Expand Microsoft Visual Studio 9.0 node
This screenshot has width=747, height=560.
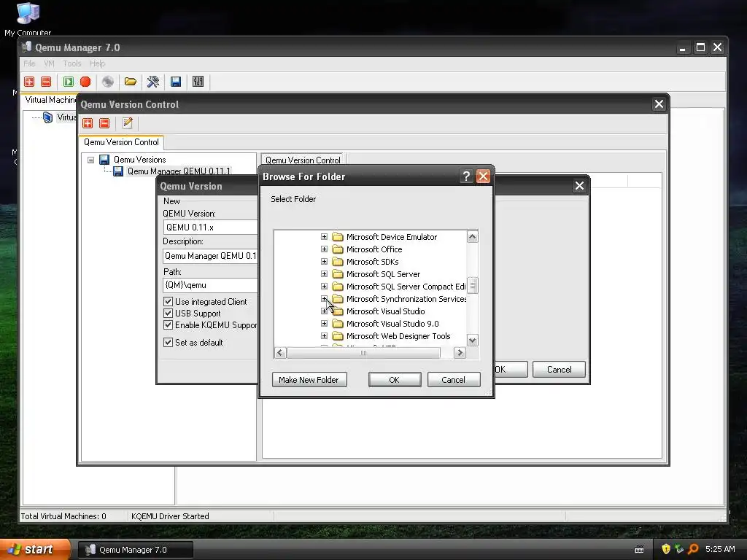pyautogui.click(x=324, y=323)
